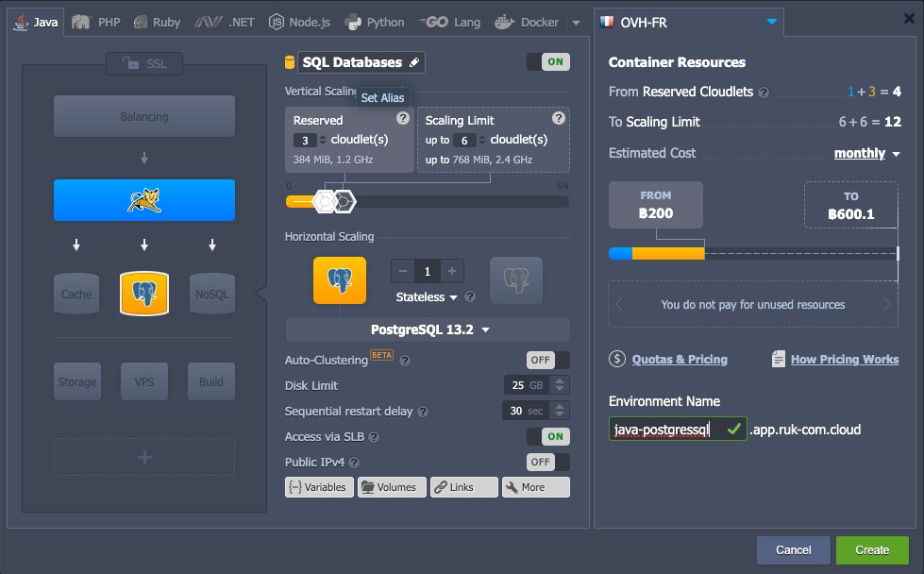Show previous pricing hint with left arrow
The height and width of the screenshot is (574, 924).
[x=619, y=304]
